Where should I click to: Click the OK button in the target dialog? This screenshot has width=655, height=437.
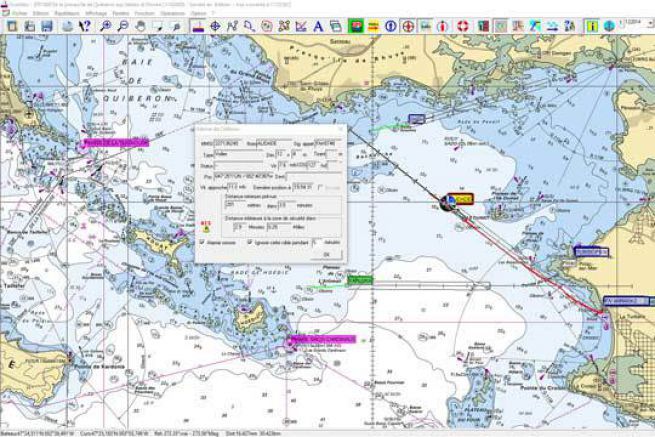pyautogui.click(x=327, y=254)
